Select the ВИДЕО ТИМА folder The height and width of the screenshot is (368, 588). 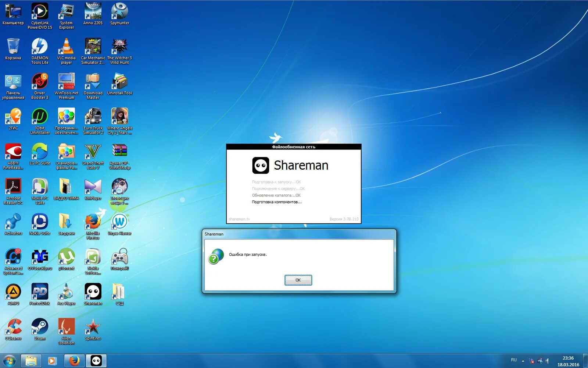[x=67, y=190]
